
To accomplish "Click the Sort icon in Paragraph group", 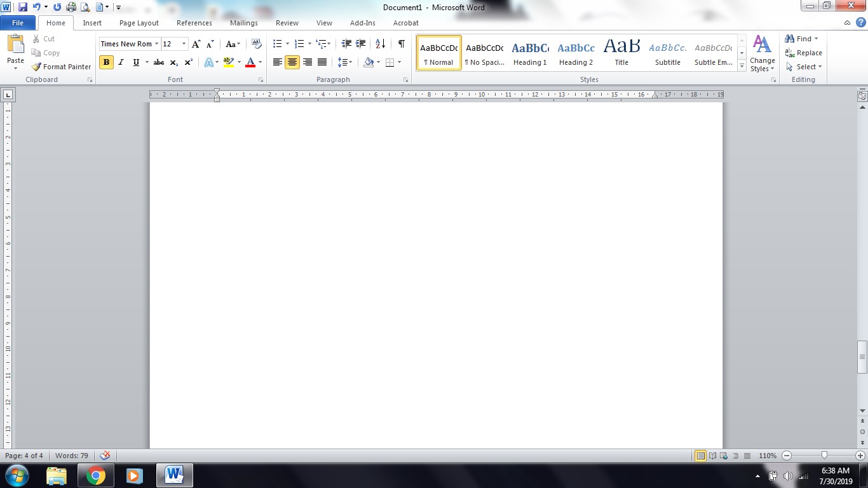I will (x=379, y=44).
